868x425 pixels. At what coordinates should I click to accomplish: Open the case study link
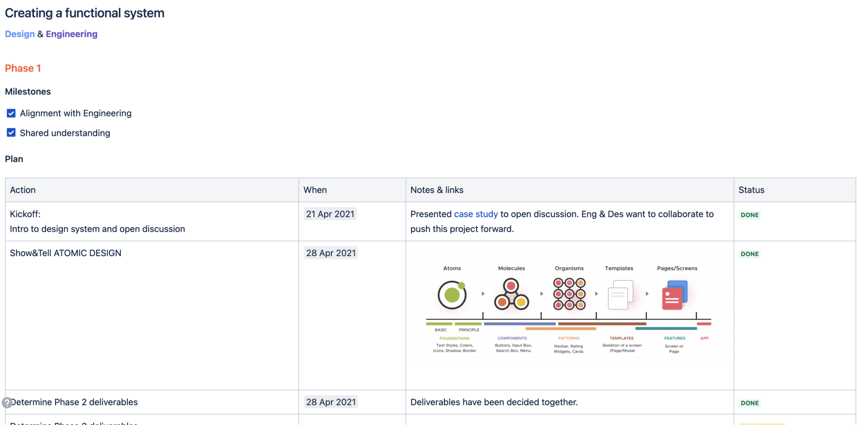(x=476, y=214)
